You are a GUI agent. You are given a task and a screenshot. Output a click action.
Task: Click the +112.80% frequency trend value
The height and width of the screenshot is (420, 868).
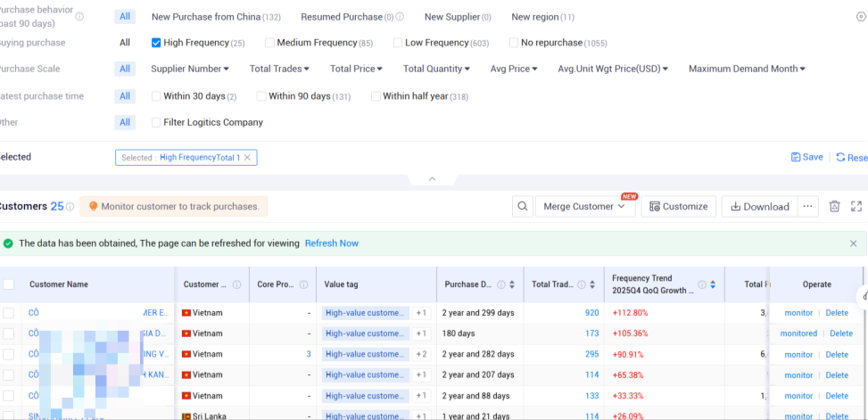click(x=630, y=313)
